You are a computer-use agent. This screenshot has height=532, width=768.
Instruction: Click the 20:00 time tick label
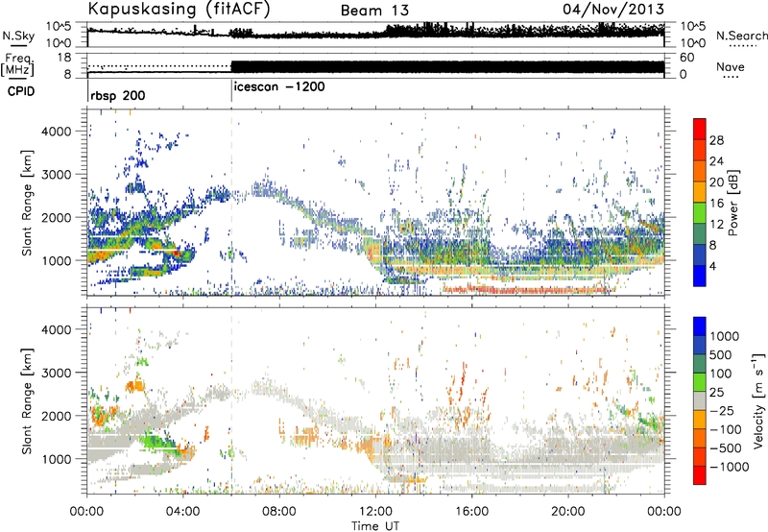tap(567, 512)
